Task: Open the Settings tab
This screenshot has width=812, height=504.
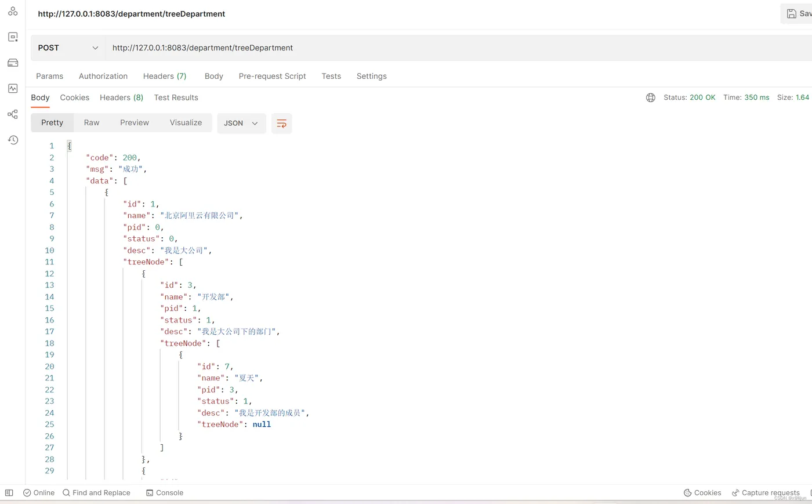Action: 371,76
